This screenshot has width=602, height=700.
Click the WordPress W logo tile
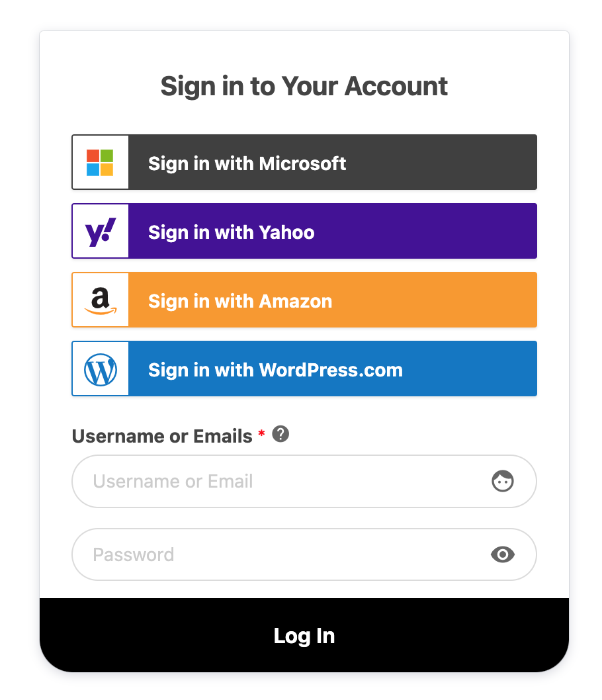(101, 369)
